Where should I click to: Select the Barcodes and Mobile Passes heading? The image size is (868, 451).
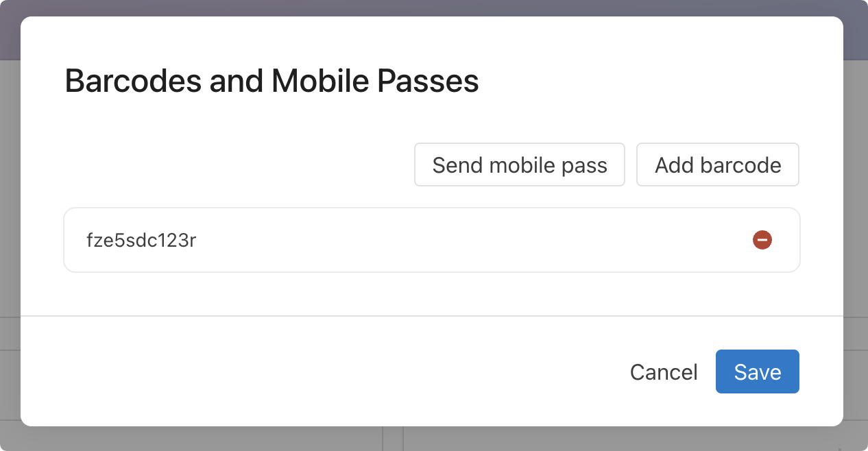click(x=272, y=82)
